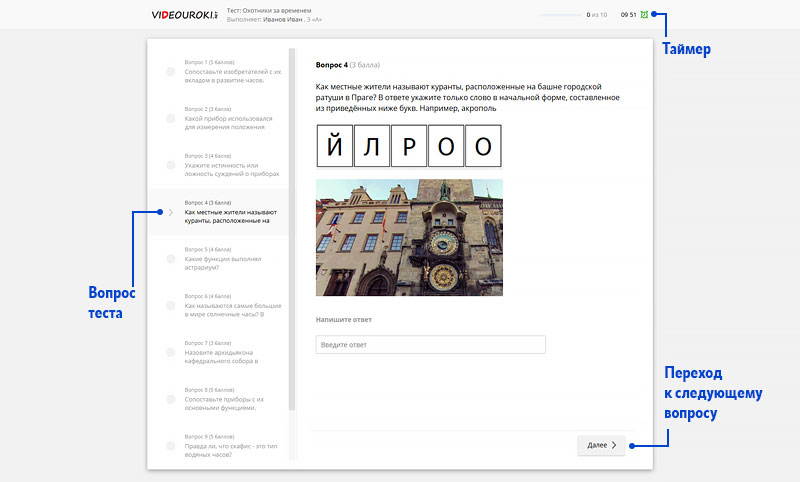Click the status circle beside Вопрос 5
Image resolution: width=800 pixels, height=482 pixels.
tap(171, 259)
